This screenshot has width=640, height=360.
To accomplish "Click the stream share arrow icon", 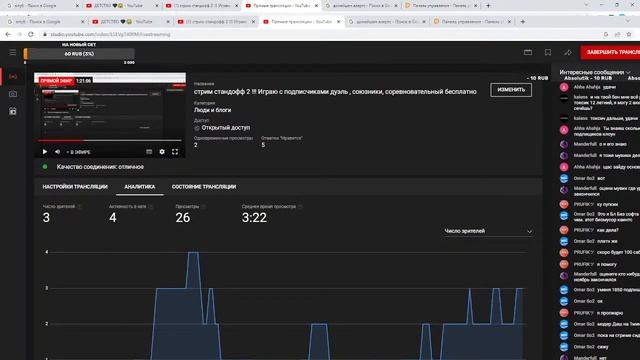I will (x=567, y=52).
